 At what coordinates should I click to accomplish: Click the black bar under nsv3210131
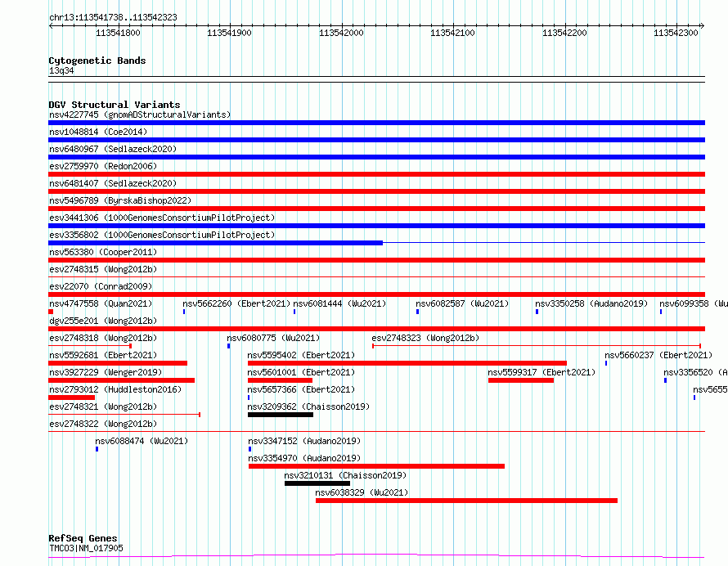pyautogui.click(x=317, y=483)
